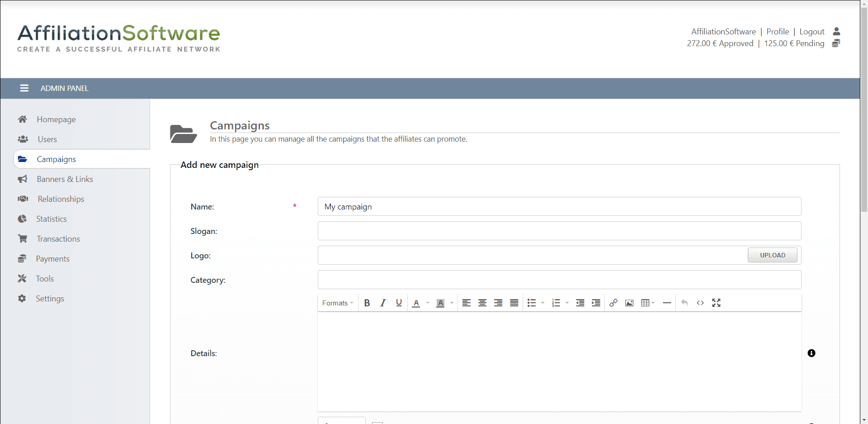Apply the text color A button

click(x=416, y=303)
